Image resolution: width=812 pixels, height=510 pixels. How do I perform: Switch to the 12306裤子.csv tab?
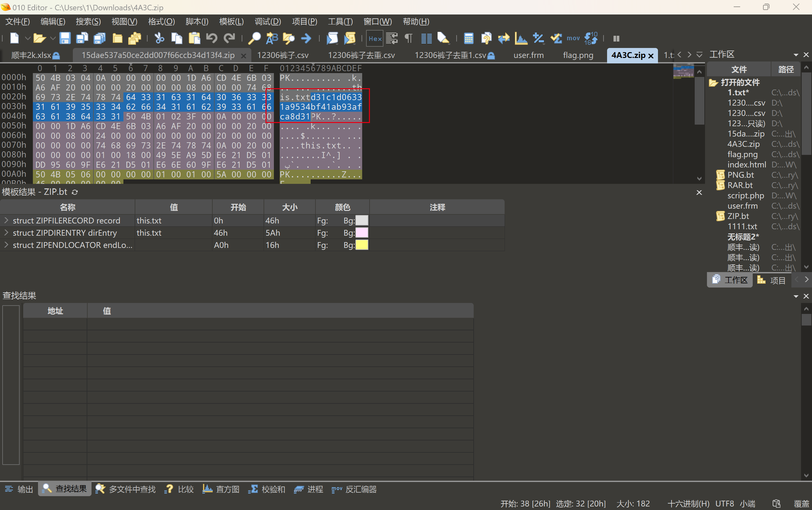point(283,55)
